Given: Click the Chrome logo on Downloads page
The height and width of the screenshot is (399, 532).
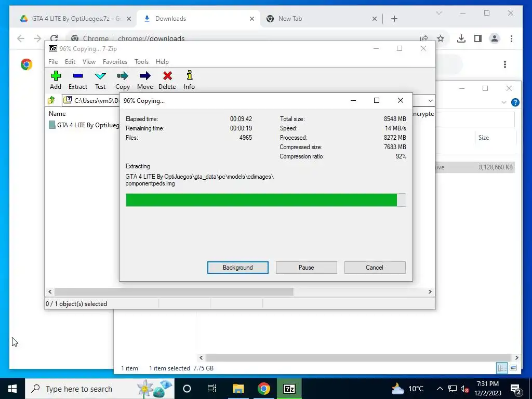Looking at the screenshot, I should coord(26,64).
